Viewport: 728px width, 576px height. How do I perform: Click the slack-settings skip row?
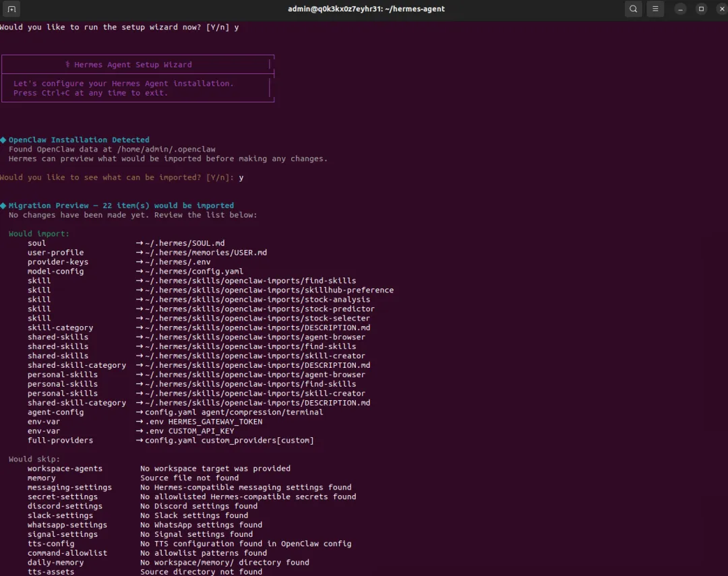[138, 515]
